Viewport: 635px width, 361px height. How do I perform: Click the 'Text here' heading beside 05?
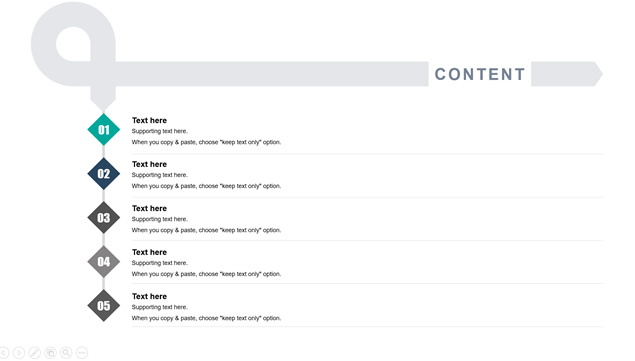click(149, 296)
